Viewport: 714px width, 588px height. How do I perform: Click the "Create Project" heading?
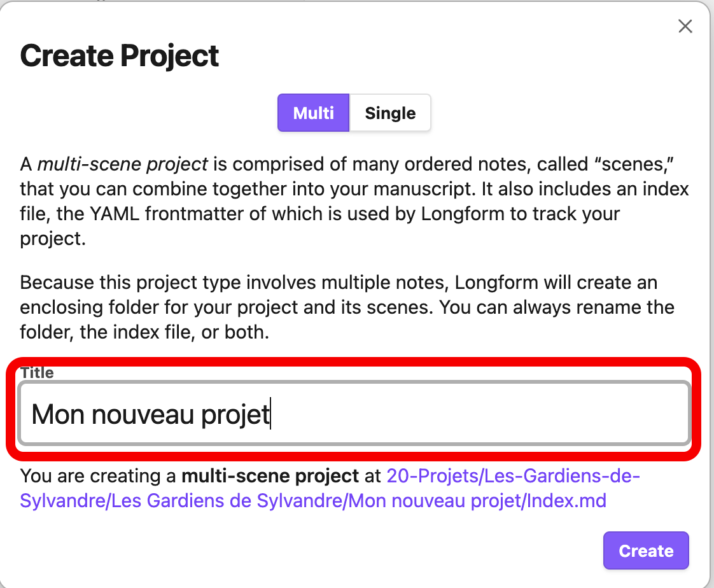coord(120,56)
